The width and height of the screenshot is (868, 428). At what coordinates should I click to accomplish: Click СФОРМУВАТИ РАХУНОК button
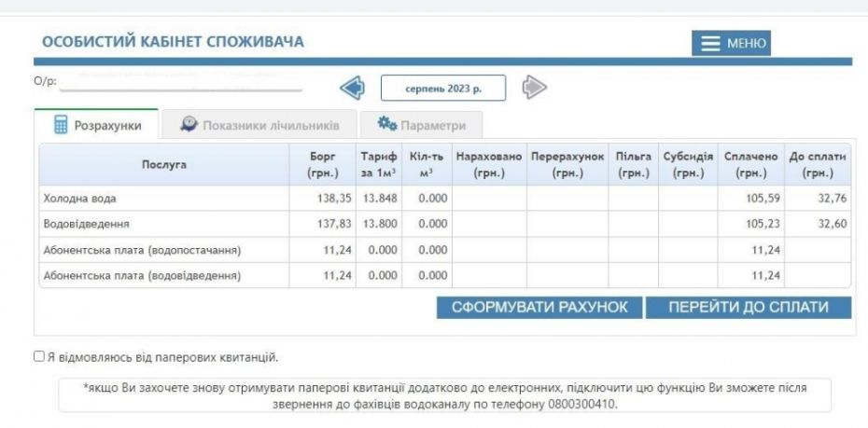(539, 308)
